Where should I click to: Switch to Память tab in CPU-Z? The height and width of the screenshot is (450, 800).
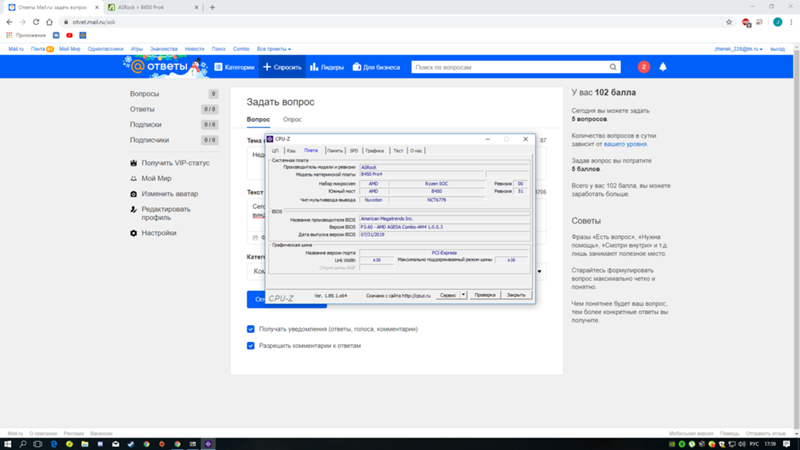click(x=335, y=151)
